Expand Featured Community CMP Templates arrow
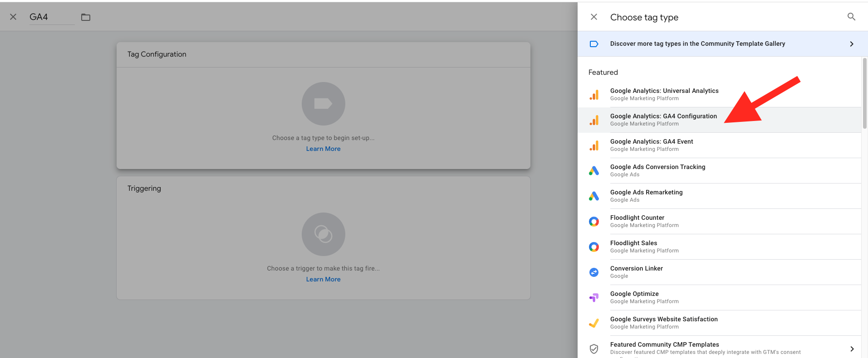868x358 pixels. (852, 348)
